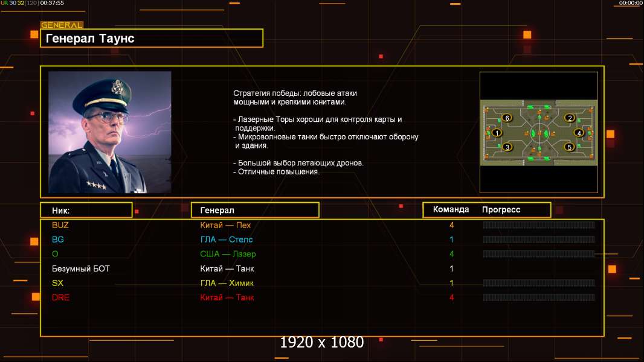Screen dimensions: 644x362
Task: Click the 'Команда' column header
Action: 451,209
